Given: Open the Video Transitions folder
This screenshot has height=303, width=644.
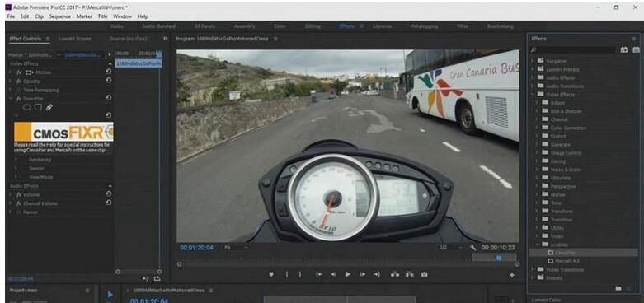Looking at the screenshot, I should [x=565, y=270].
